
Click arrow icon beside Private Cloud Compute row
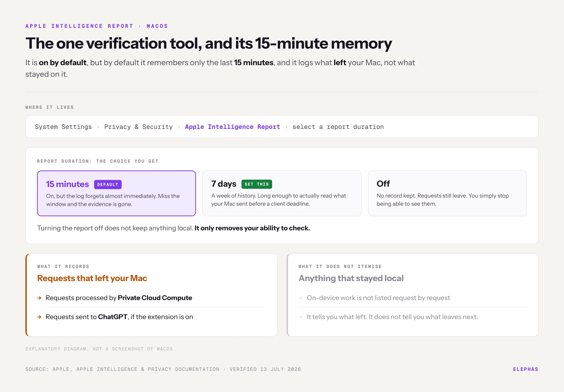pos(39,298)
